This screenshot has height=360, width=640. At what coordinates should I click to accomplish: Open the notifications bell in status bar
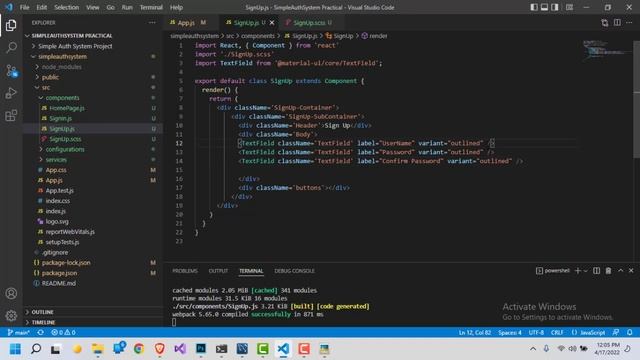629,332
